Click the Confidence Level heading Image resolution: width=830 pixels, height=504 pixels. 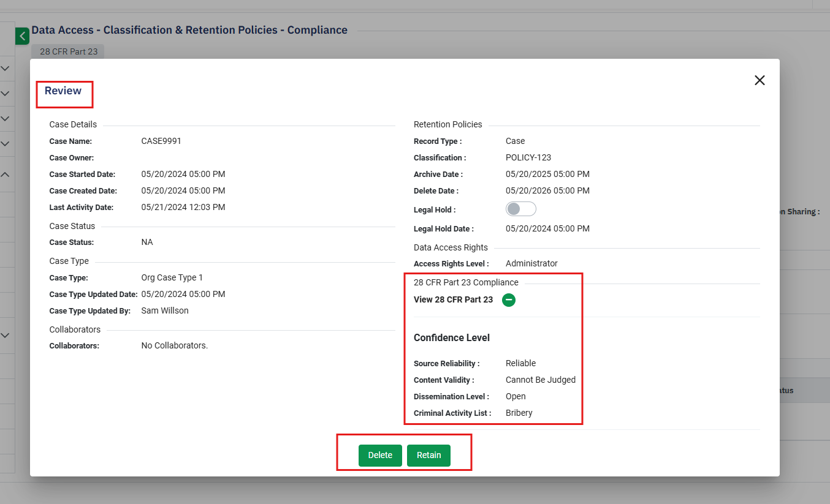pyautogui.click(x=452, y=337)
